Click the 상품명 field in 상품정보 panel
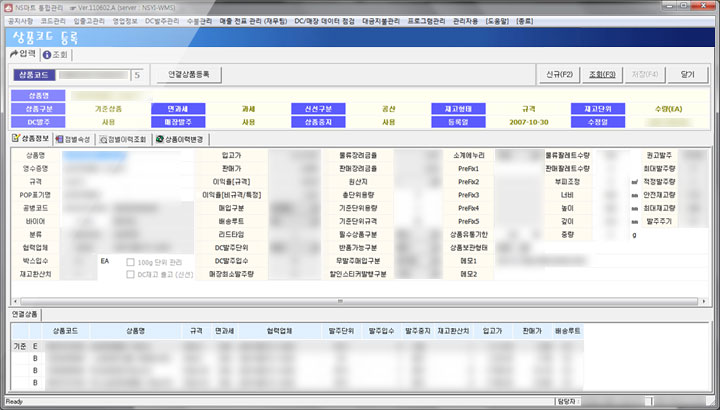Image resolution: width=720 pixels, height=410 pixels. (128, 156)
